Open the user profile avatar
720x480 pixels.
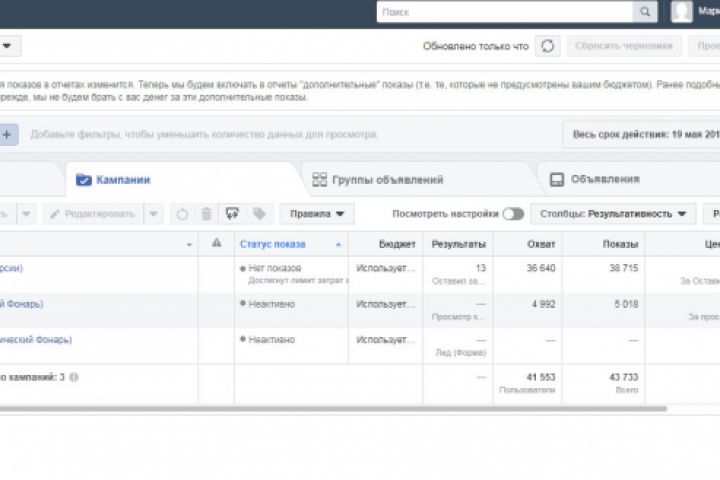682,11
